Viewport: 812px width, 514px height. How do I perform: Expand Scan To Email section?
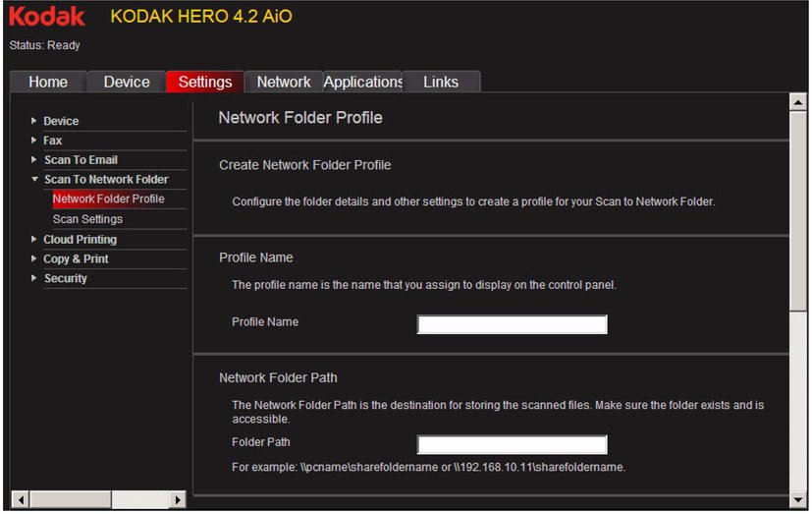(81, 160)
